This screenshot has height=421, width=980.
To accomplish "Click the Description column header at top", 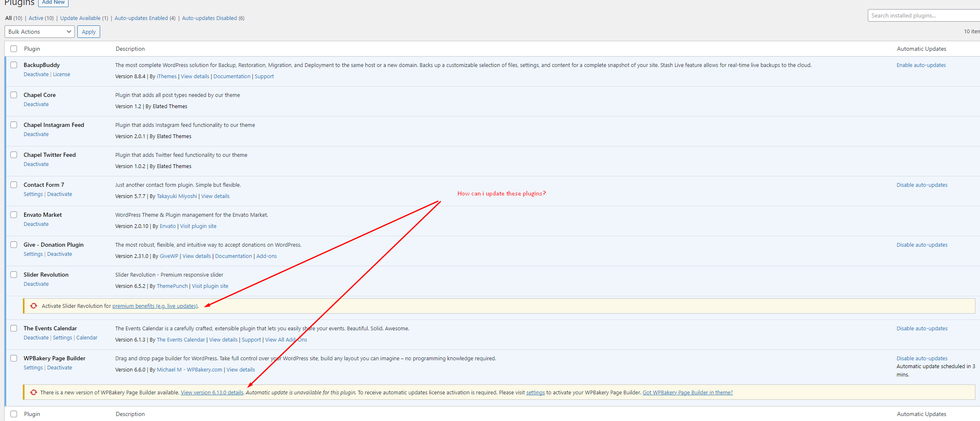I will tap(130, 49).
